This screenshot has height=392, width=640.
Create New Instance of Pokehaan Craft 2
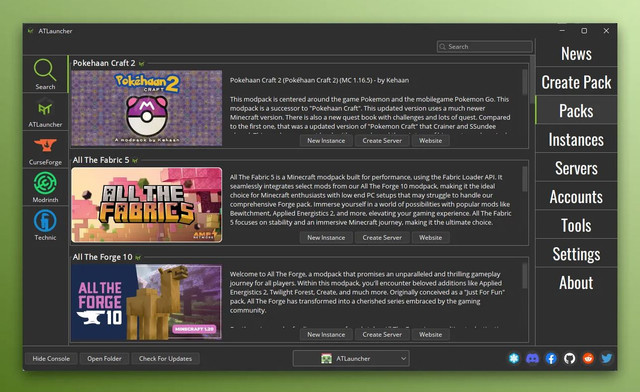coord(326,140)
